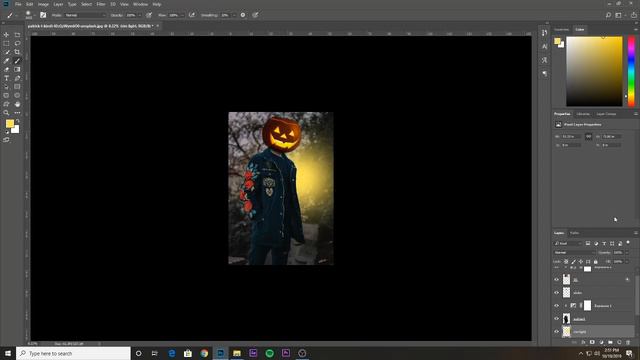Select the Gradient tool
Image resolution: width=640 pixels, height=360 pixels.
[17, 69]
